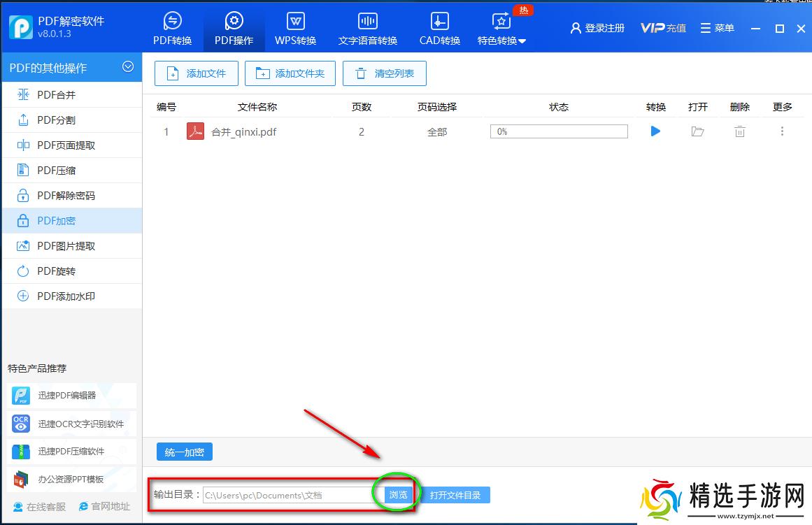812x525 pixels.
Task: Switch to the PDF转换 tab
Action: tap(172, 28)
